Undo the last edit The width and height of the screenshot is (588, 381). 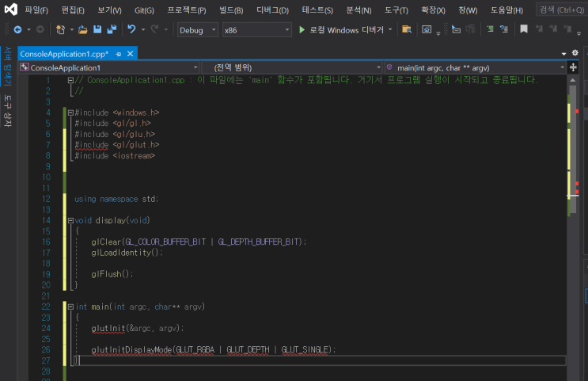131,29
